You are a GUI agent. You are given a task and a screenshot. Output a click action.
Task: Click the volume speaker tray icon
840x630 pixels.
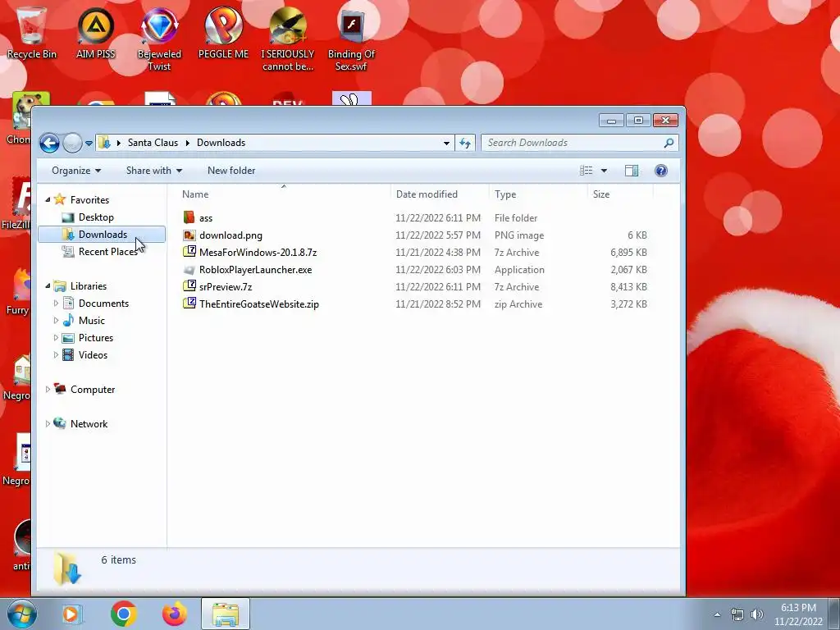pos(756,614)
